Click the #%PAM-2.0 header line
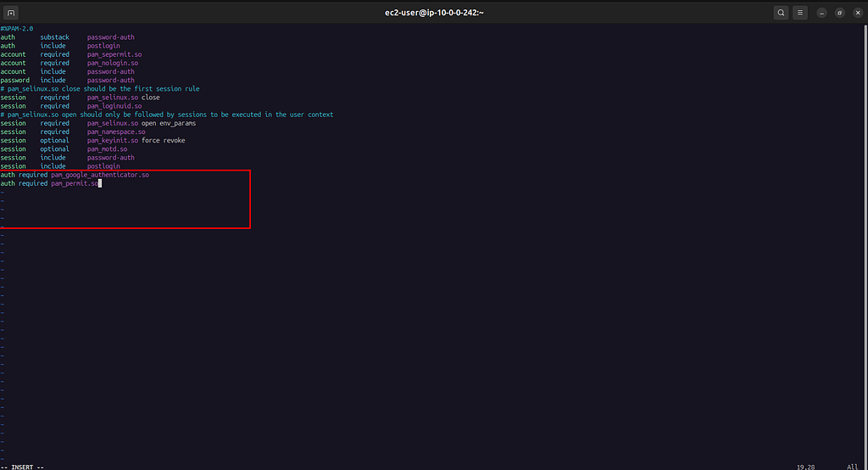 17,29
